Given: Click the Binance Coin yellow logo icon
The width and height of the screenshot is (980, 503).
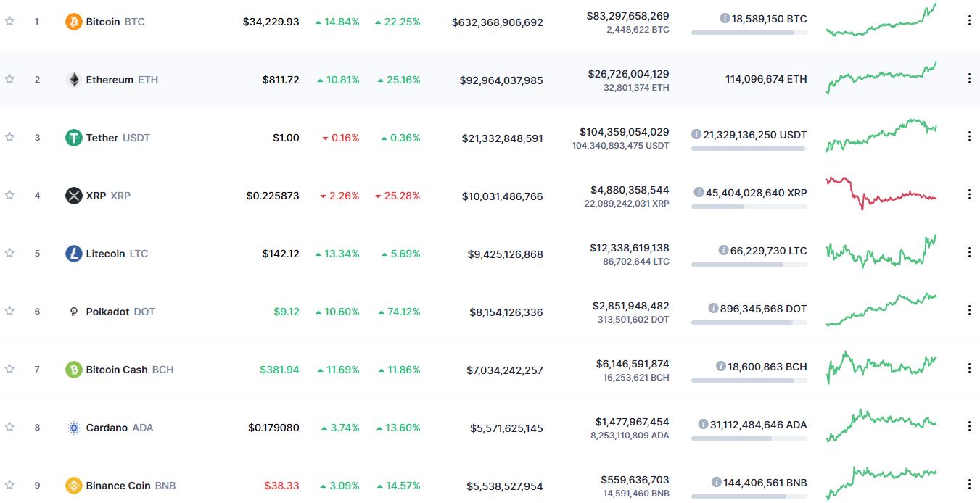Looking at the screenshot, I should point(74,486).
